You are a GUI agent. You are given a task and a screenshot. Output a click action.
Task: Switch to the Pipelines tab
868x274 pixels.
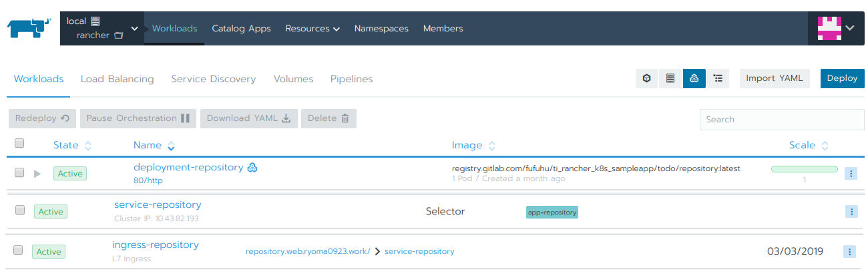point(351,79)
